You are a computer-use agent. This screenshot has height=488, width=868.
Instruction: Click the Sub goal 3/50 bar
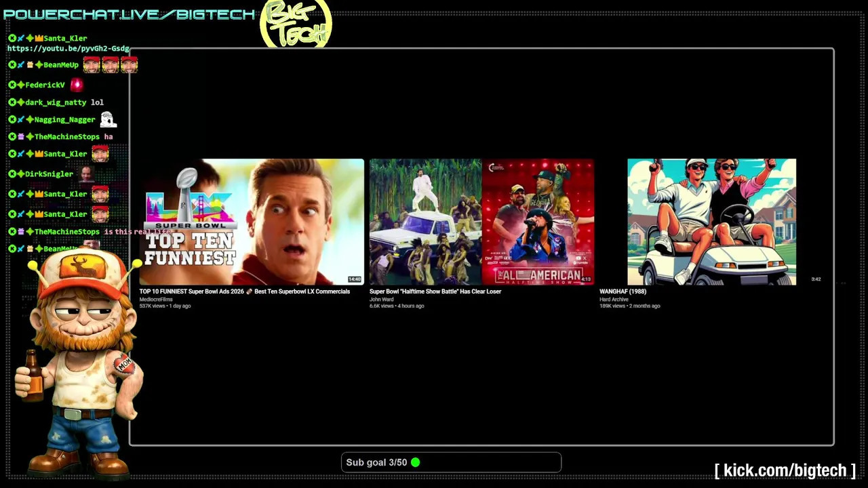coord(451,462)
